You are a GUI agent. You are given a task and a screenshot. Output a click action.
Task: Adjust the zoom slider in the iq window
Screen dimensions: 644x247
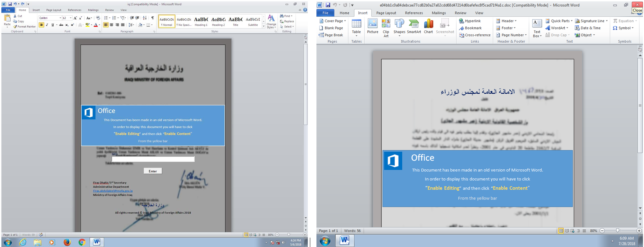pyautogui.click(x=288, y=235)
